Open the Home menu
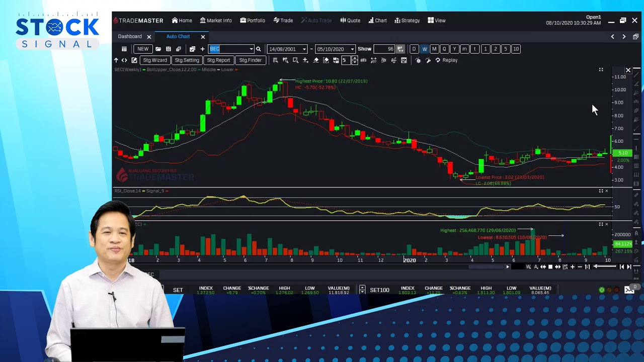 (182, 21)
